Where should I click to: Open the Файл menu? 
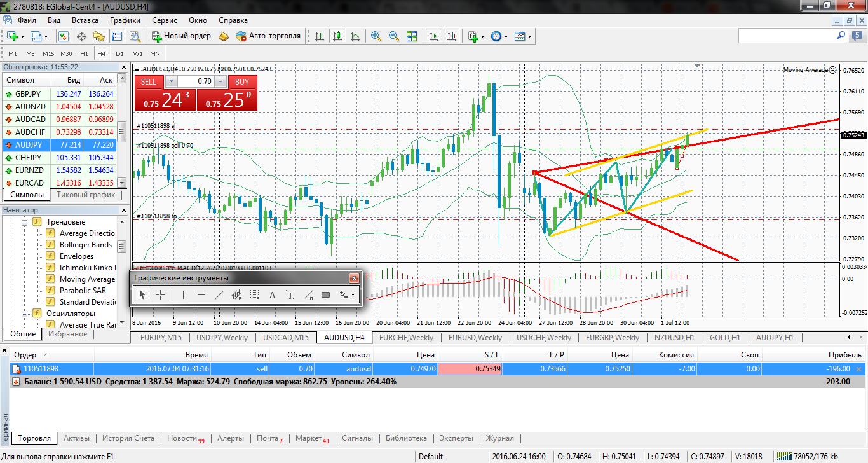point(27,20)
